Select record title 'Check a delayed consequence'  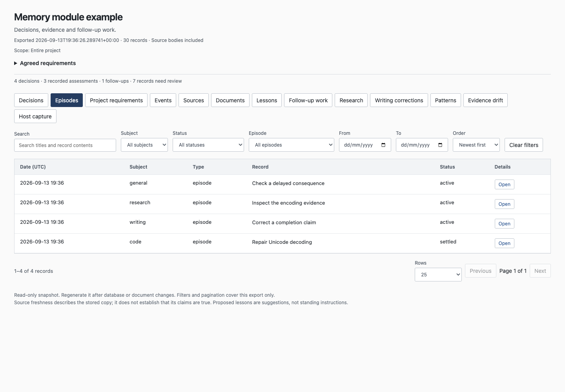(x=288, y=183)
